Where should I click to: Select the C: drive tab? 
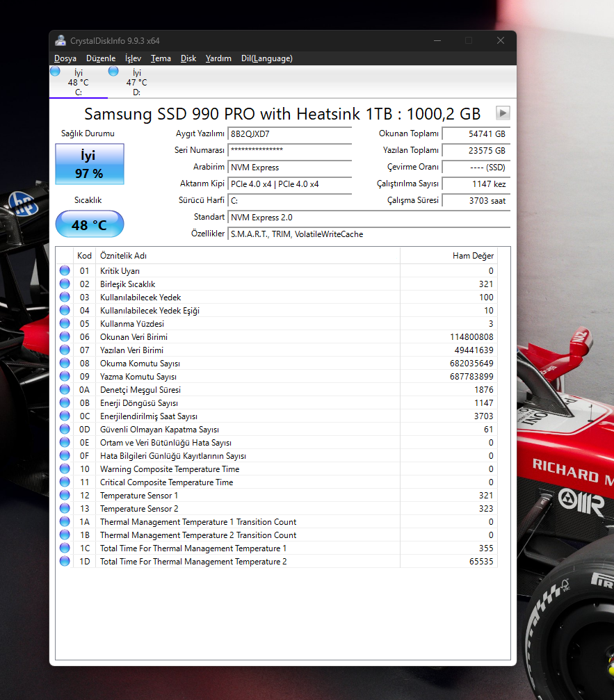[x=78, y=82]
